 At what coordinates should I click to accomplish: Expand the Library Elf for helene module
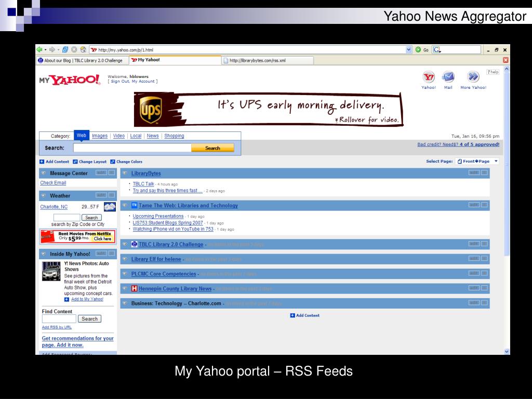pos(125,259)
